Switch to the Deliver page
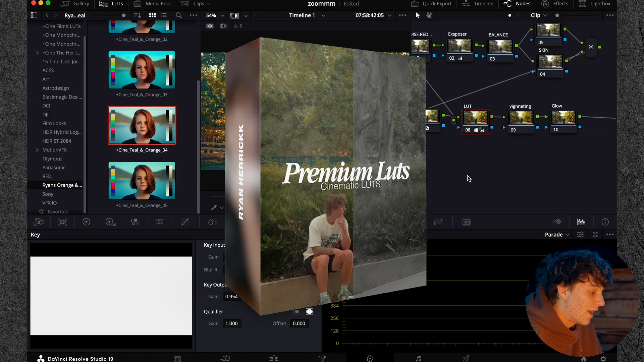644x362 pixels. point(467,358)
